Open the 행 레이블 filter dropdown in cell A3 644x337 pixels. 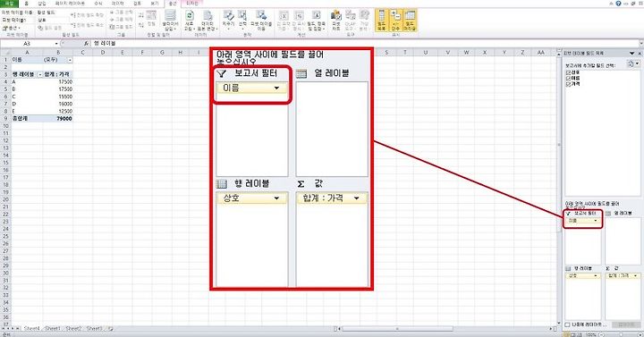tap(40, 75)
